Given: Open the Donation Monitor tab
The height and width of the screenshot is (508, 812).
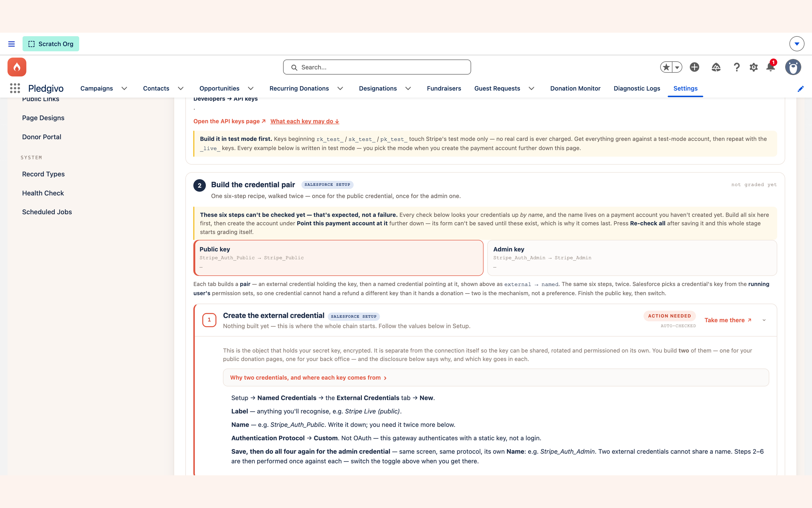Looking at the screenshot, I should 575,88.
